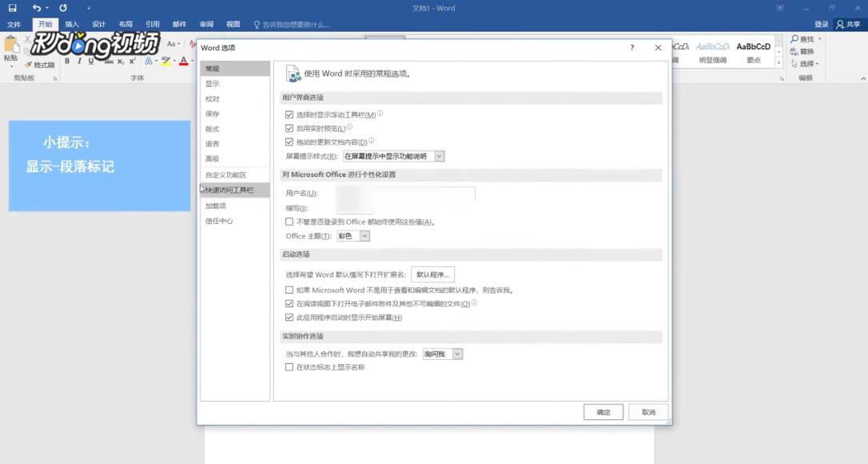Select 保存 category in Word Options
Screen dimensions: 868x464
[235, 114]
